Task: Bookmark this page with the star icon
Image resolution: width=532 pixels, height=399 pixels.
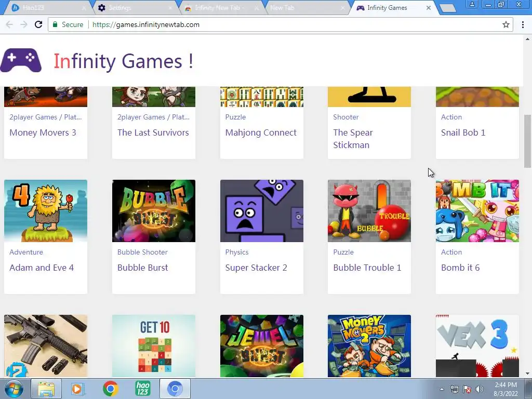Action: (506, 24)
